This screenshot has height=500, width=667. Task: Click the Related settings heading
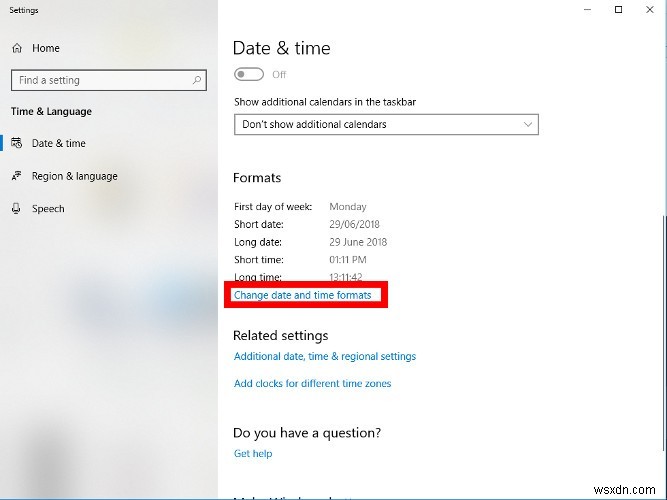coord(281,336)
